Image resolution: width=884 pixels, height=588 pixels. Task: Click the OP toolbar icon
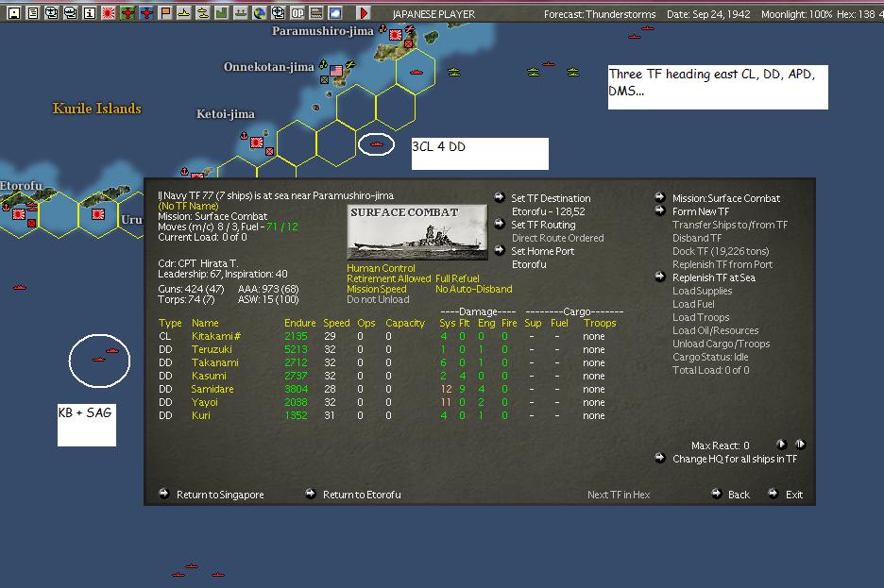[297, 12]
